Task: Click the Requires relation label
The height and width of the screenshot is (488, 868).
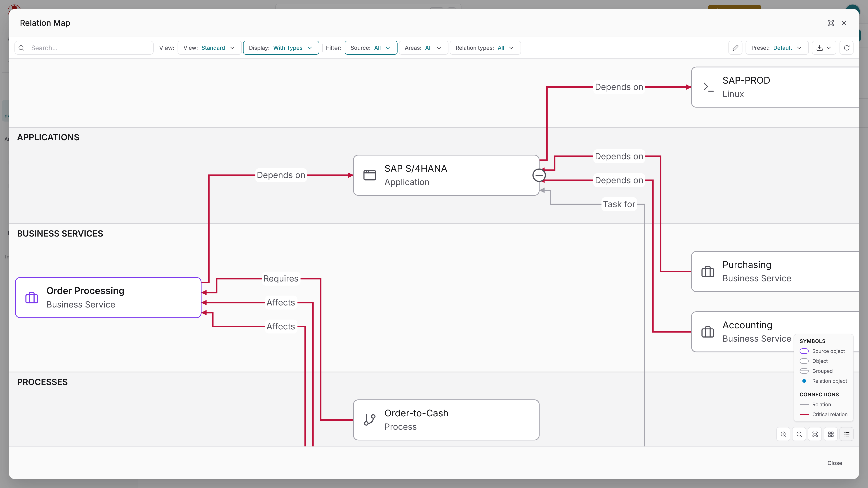Action: pyautogui.click(x=281, y=279)
